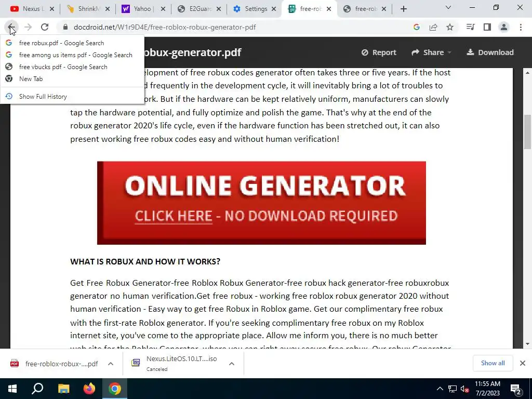Open the Windows Start menu
The width and height of the screenshot is (532, 399).
[x=12, y=389]
